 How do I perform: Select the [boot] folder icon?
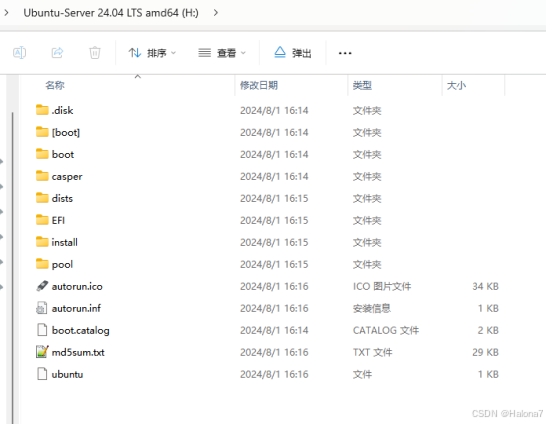tap(42, 132)
